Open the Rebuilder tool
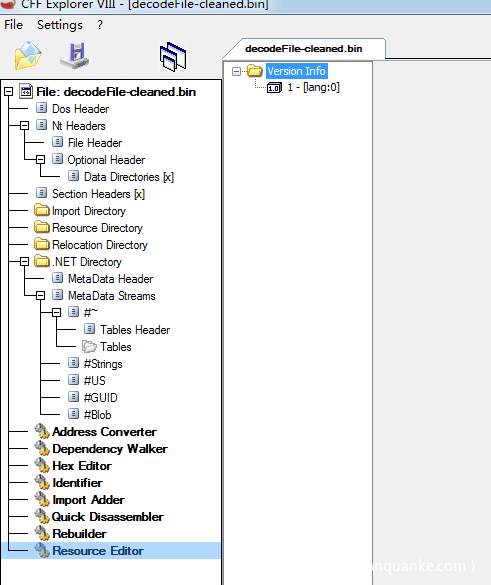The image size is (491, 585). pos(79,534)
